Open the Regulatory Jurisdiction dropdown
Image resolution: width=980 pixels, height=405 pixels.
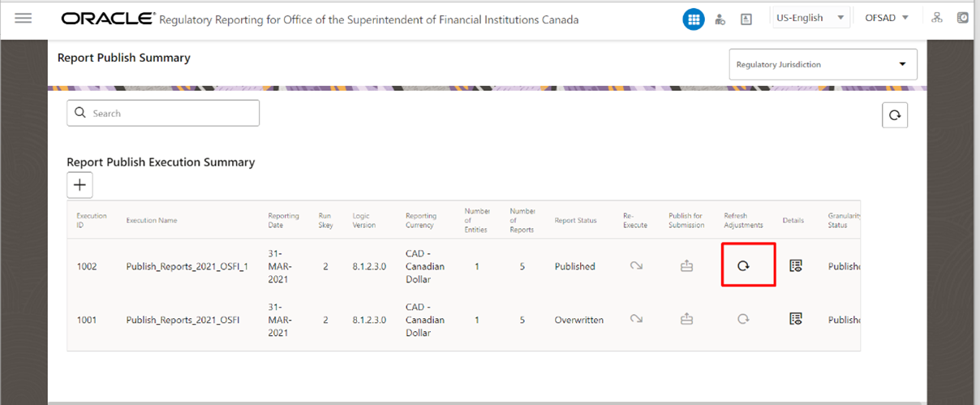823,64
